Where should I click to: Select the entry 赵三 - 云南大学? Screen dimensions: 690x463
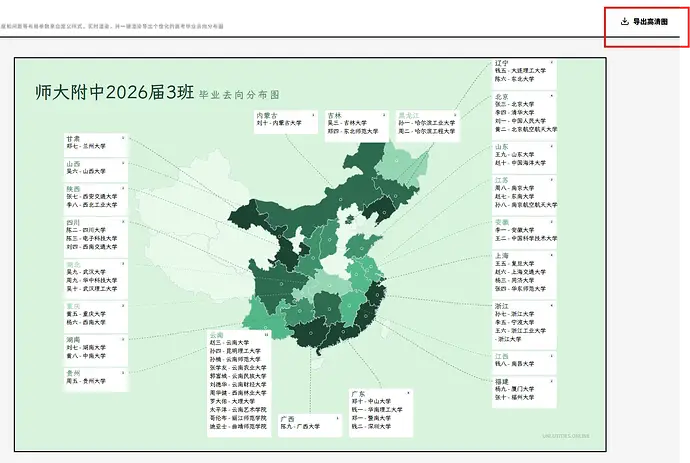point(229,342)
